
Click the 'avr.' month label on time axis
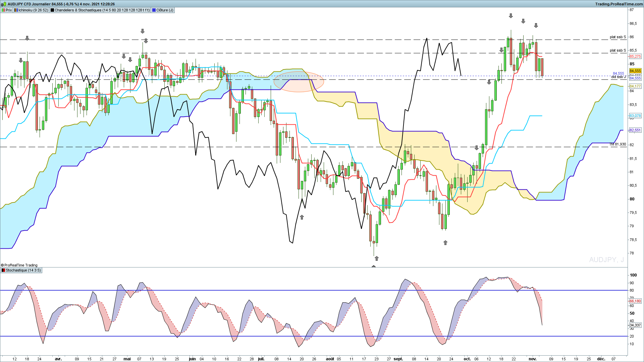(58, 359)
